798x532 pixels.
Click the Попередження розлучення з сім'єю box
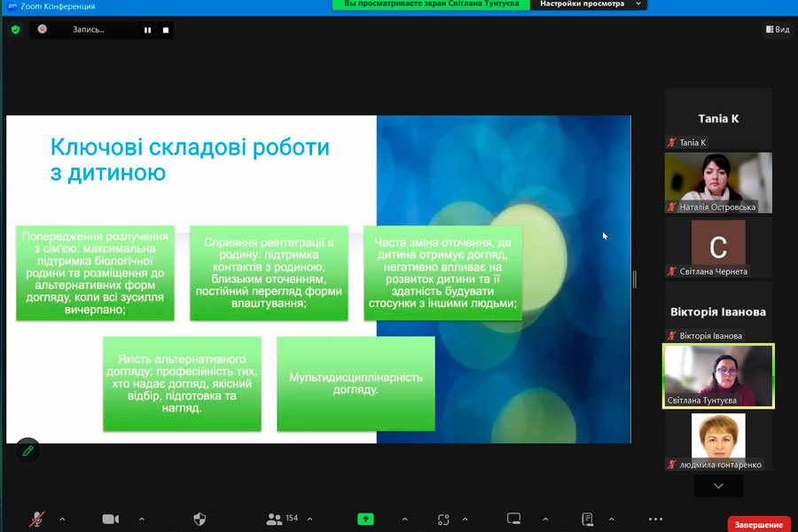(x=95, y=273)
